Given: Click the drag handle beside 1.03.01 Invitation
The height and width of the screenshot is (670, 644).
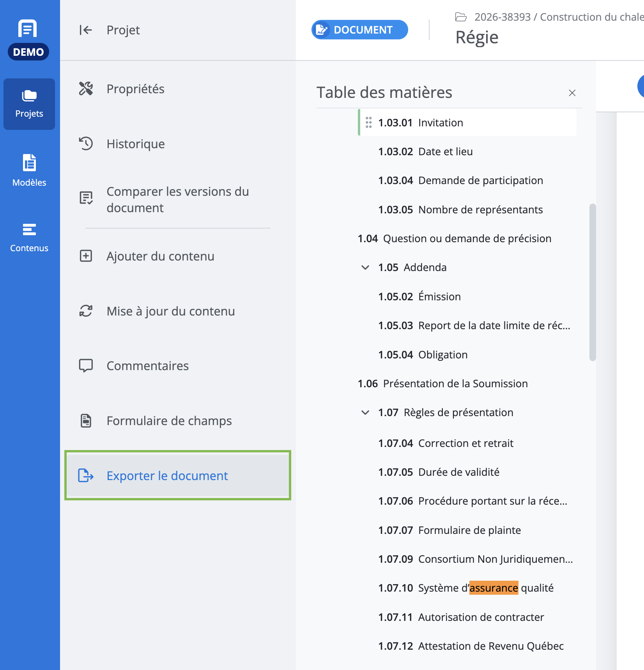Looking at the screenshot, I should [x=368, y=122].
